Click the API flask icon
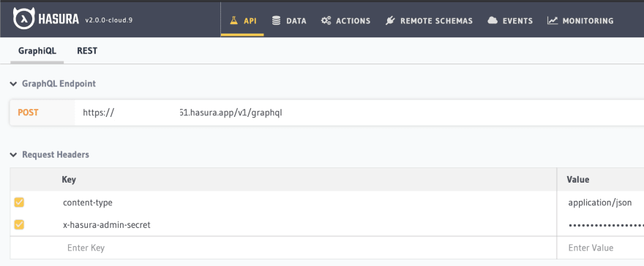This screenshot has height=266, width=644. coord(233,20)
